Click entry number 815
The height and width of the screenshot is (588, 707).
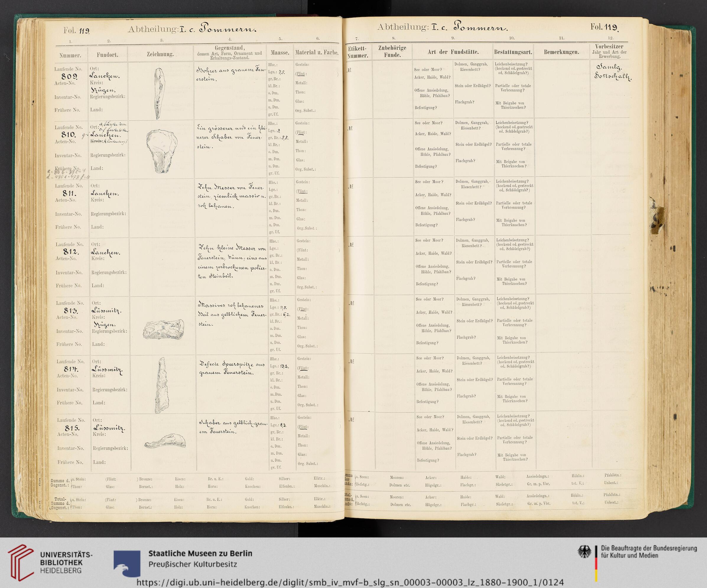pos(72,428)
